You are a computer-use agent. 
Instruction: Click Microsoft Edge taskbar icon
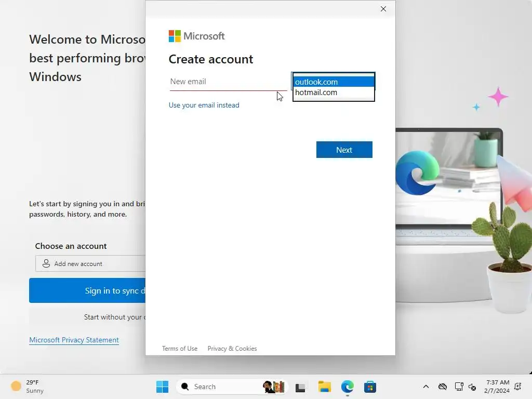click(348, 387)
